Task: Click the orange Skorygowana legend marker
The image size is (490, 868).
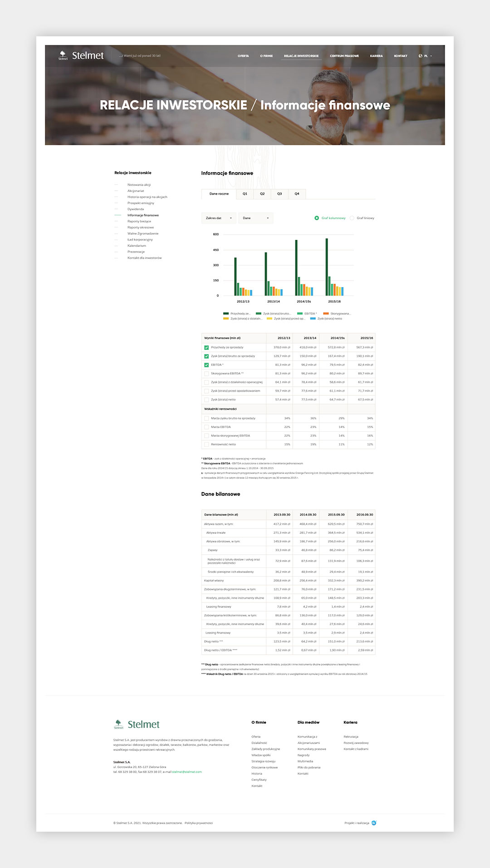Action: (326, 314)
